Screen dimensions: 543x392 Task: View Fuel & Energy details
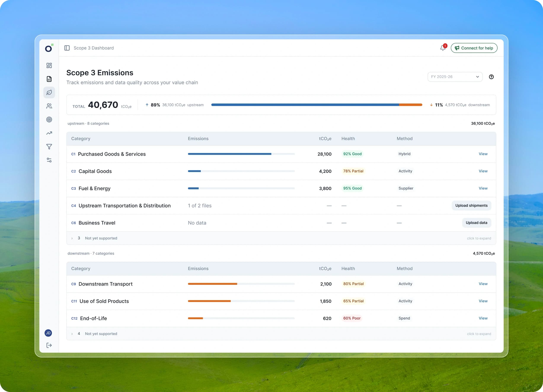(483, 188)
